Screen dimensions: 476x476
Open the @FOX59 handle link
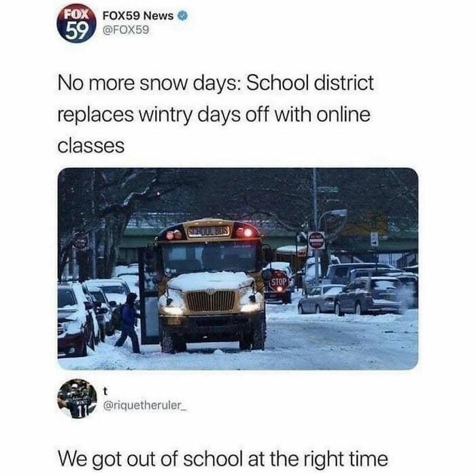126,30
